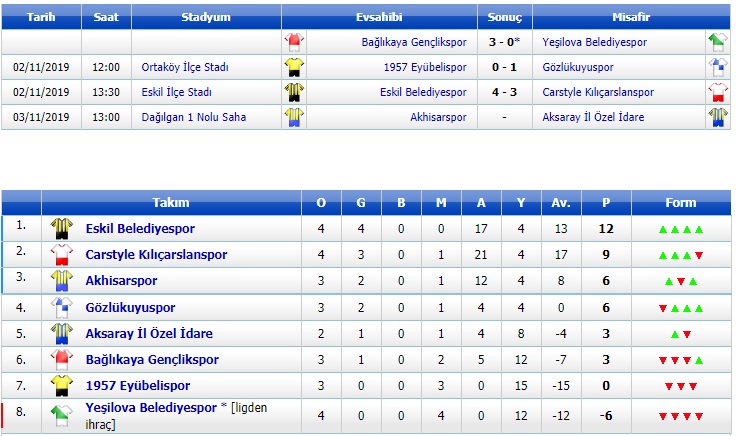Click Akhisarspor home team in fixtures
Viewport: 737px width, 436px height.
pyautogui.click(x=438, y=117)
